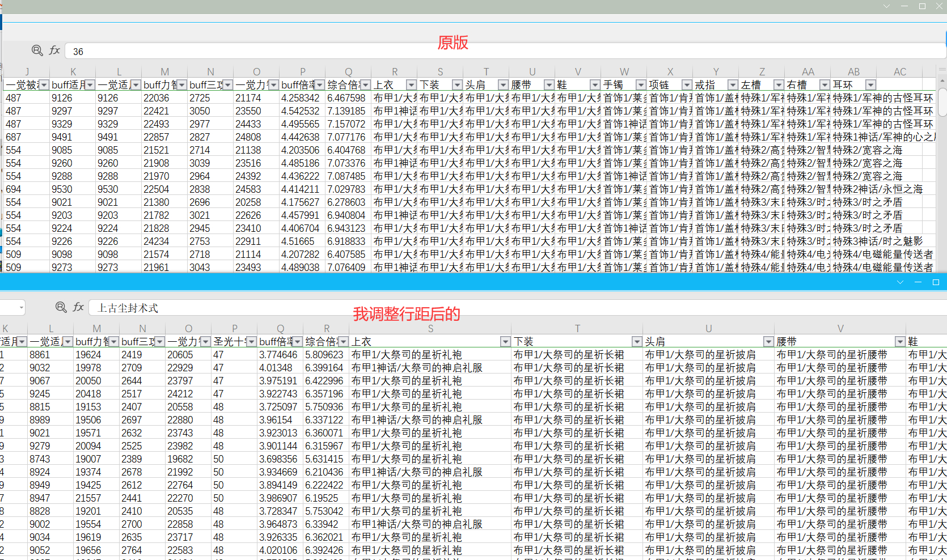Open the name box dropdown in the lower window
The height and width of the screenshot is (560, 947).
[22, 307]
